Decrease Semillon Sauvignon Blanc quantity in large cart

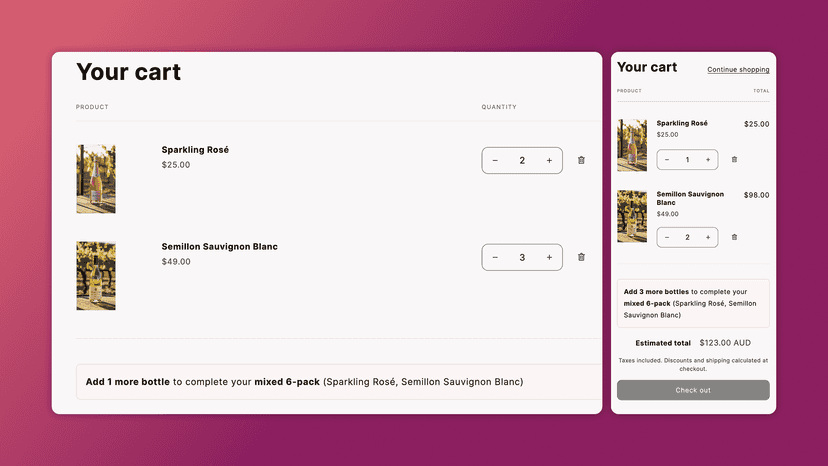(x=495, y=257)
